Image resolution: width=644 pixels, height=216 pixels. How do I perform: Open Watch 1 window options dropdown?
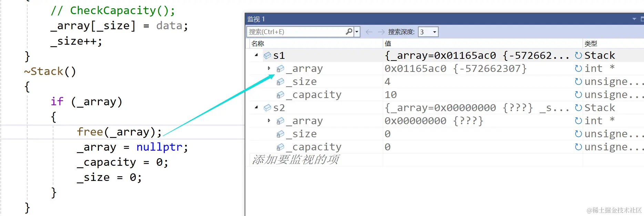coord(634,19)
